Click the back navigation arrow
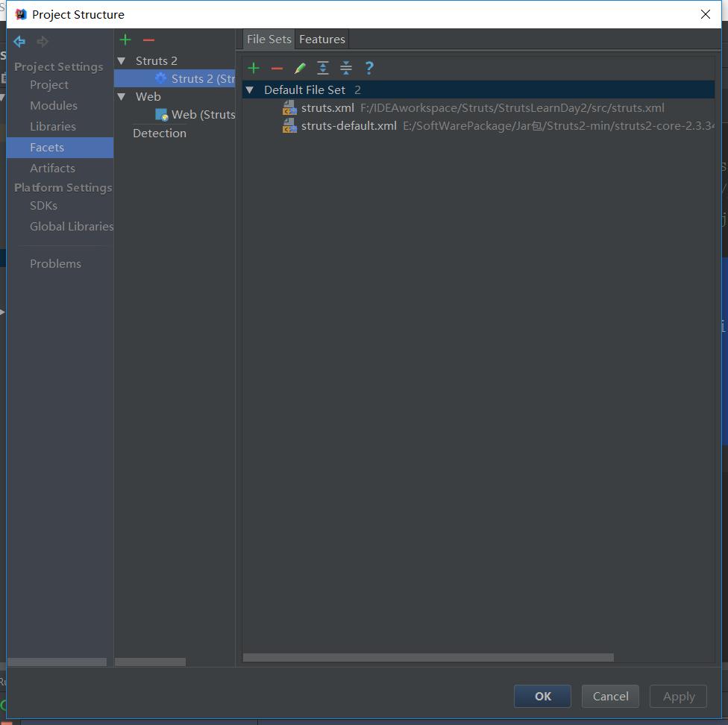The image size is (728, 725). (19, 42)
